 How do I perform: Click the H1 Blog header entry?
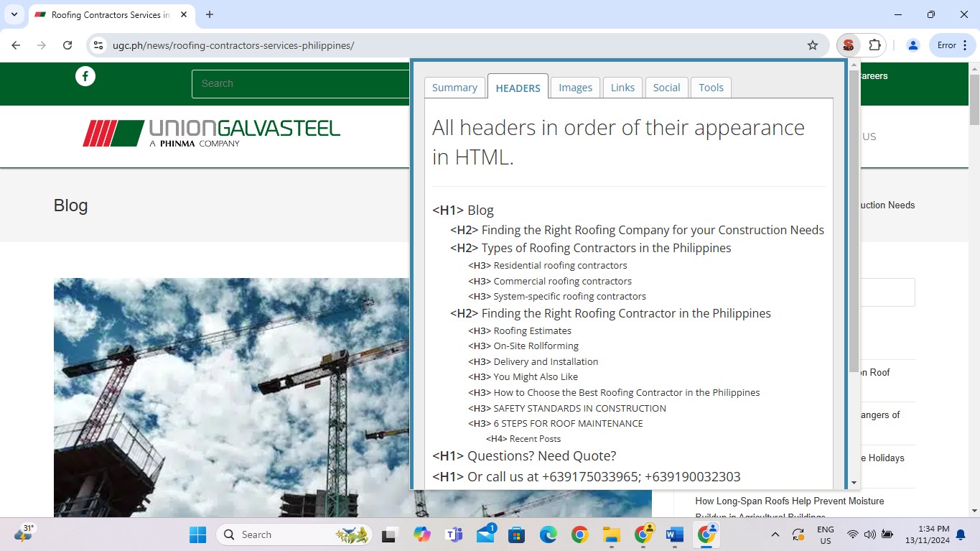pyautogui.click(x=463, y=210)
